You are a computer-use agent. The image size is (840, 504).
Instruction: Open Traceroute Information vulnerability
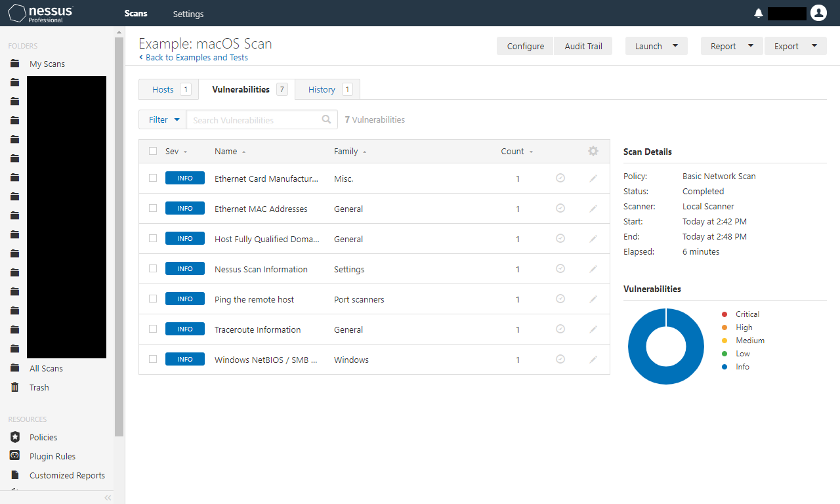point(257,329)
